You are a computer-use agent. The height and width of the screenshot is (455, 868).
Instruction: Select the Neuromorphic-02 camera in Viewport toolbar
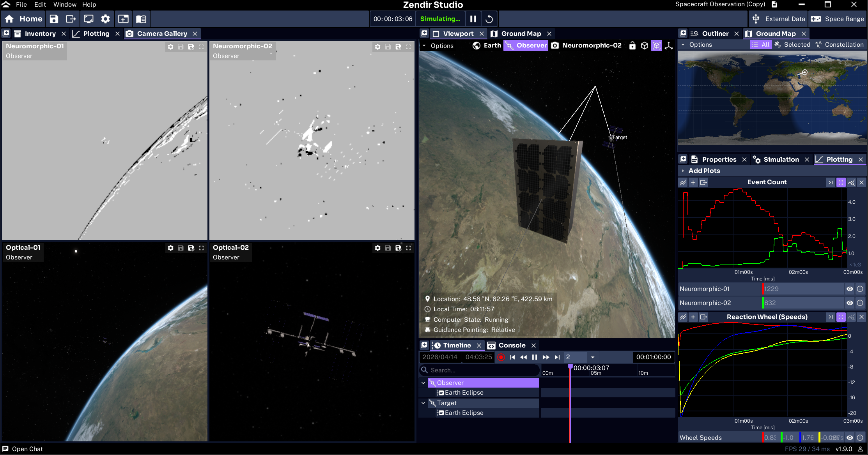tap(586, 46)
